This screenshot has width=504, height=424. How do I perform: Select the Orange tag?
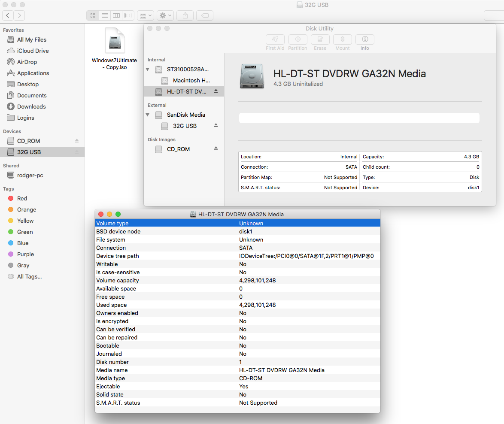click(42, 210)
